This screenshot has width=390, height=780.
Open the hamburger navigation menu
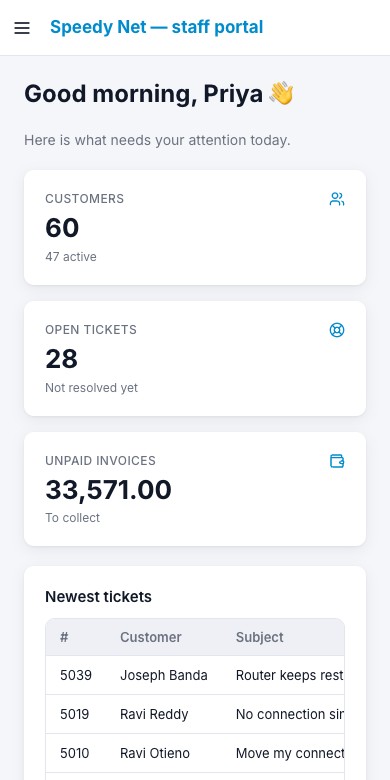coord(22,28)
